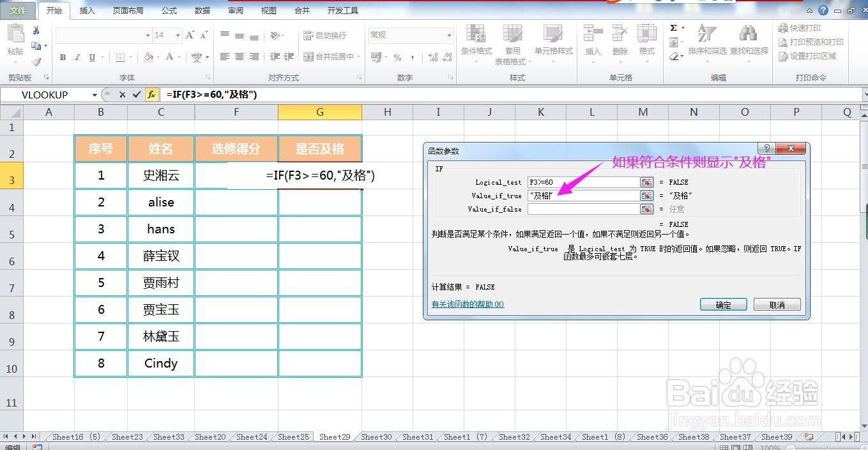Toggle Top Align

(224, 36)
